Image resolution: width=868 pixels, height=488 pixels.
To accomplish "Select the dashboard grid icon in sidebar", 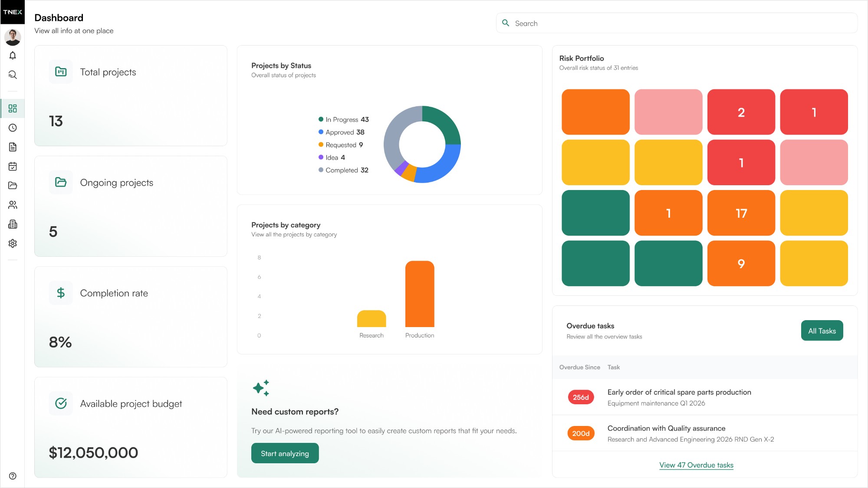I will [13, 108].
